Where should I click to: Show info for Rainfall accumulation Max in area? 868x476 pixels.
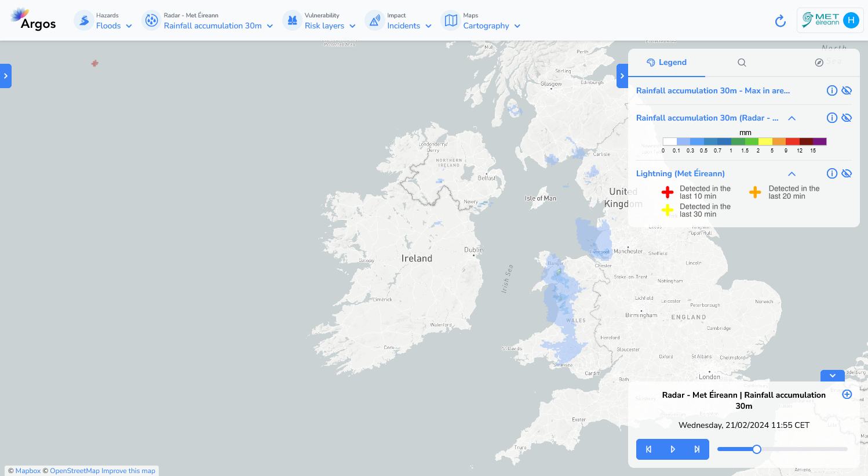click(x=832, y=90)
